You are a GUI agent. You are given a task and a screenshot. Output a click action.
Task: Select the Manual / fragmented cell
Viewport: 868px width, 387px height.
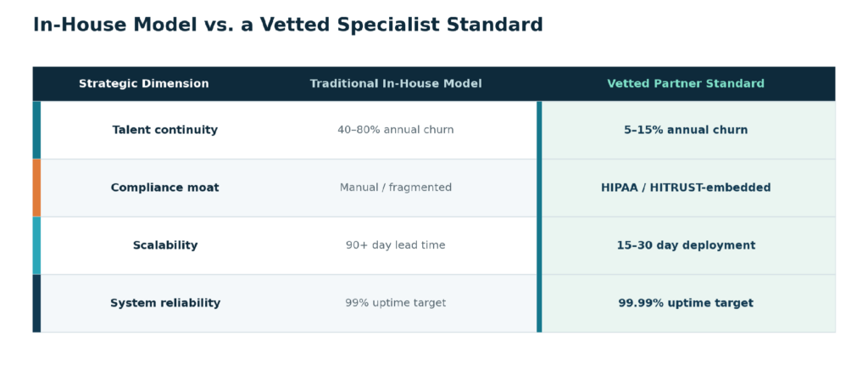pyautogui.click(x=396, y=188)
